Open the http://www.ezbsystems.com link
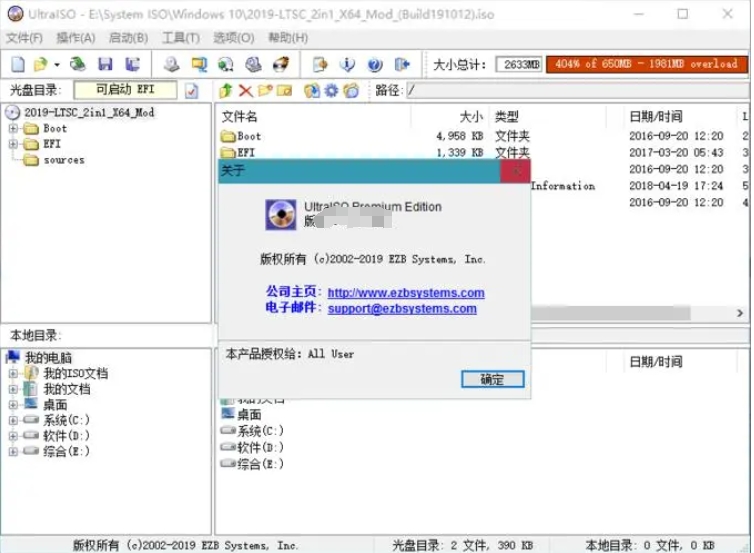Image resolution: width=754 pixels, height=553 pixels. coord(406,293)
